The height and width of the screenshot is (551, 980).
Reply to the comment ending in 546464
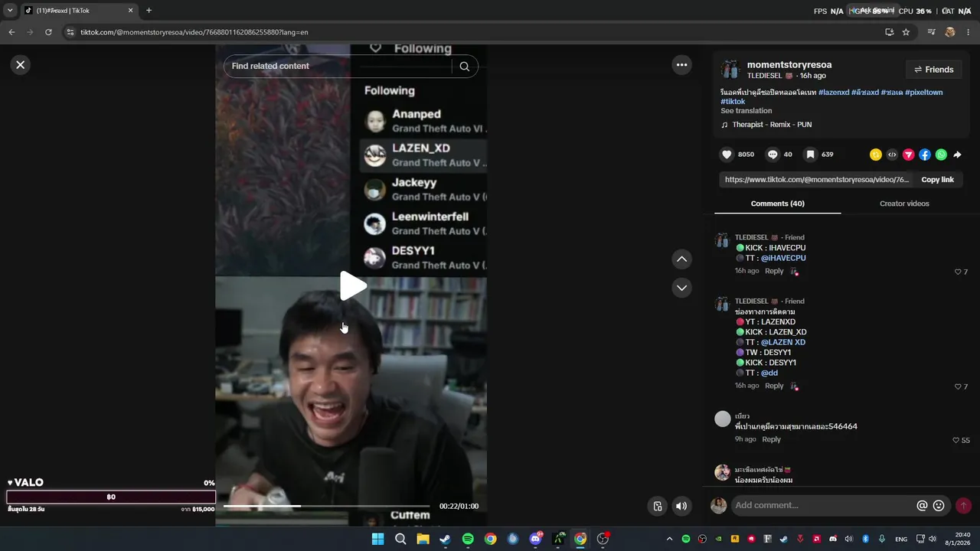[x=771, y=439]
